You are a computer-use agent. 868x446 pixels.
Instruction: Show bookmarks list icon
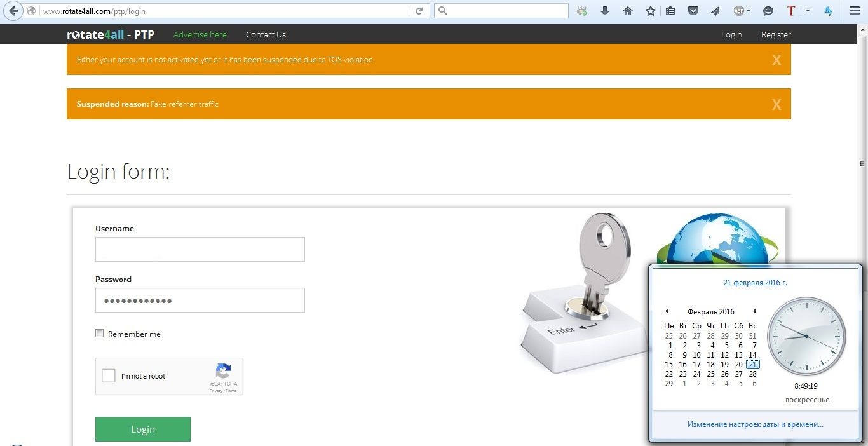(670, 11)
